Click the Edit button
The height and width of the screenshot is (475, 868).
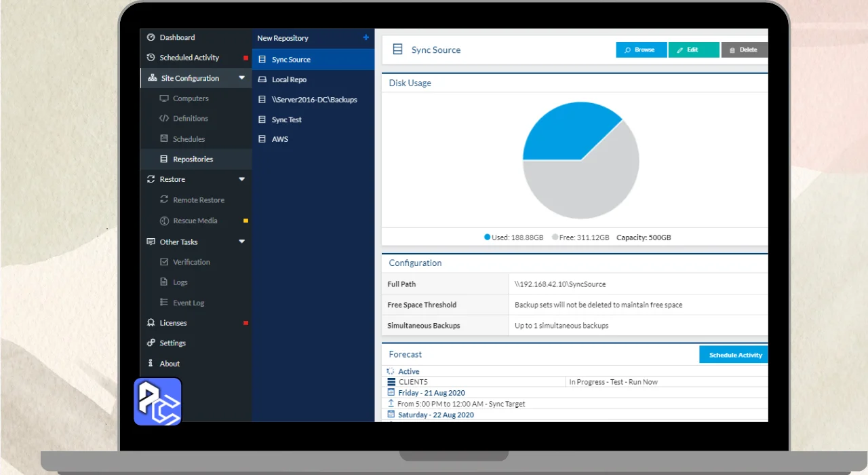pos(694,50)
